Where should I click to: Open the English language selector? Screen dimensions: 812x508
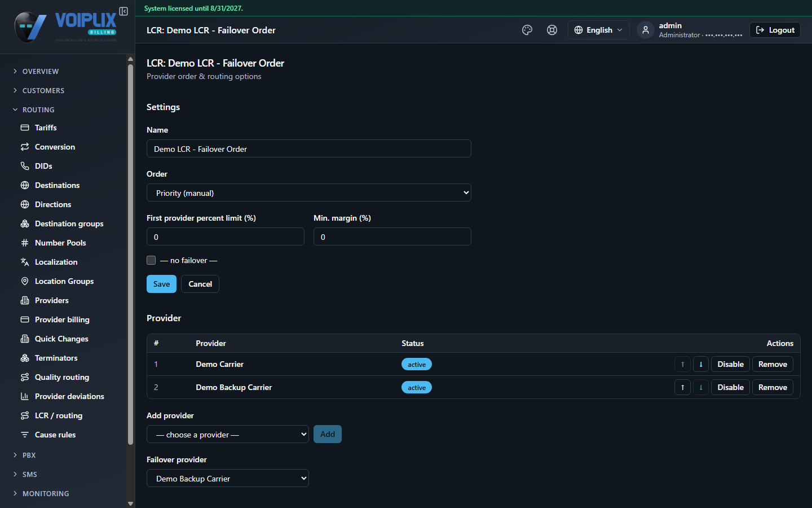(x=598, y=30)
